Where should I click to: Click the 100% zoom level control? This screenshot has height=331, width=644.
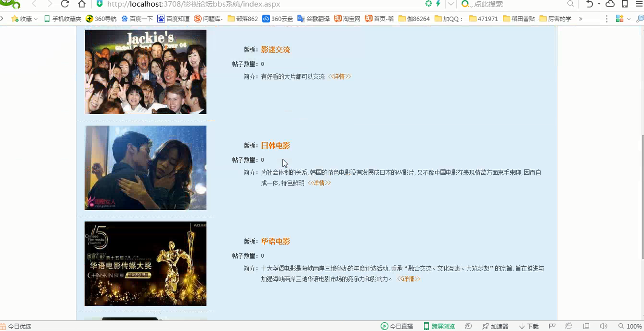(x=630, y=326)
